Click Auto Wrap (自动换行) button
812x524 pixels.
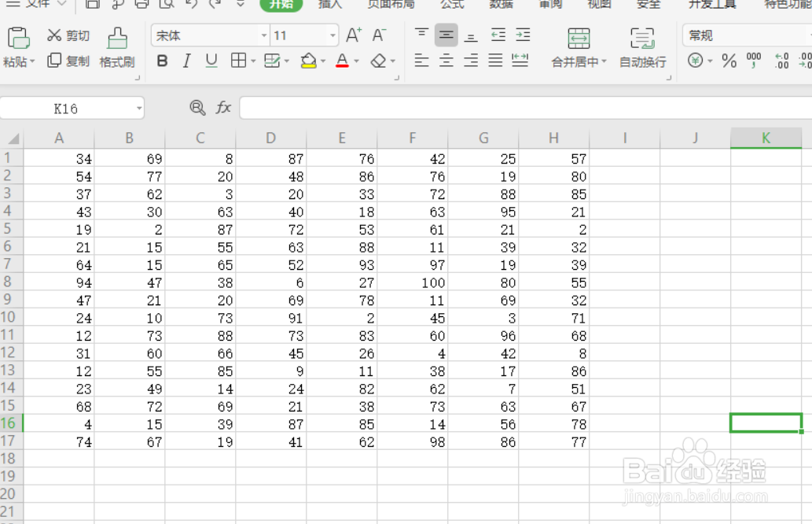tap(643, 48)
